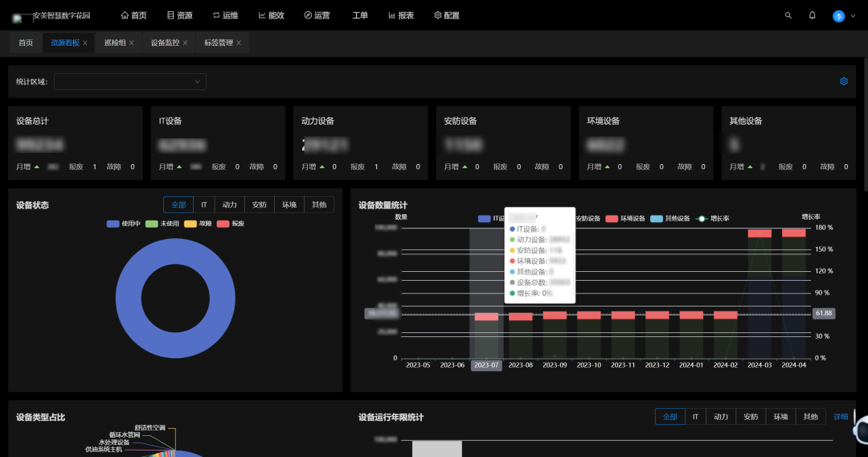The image size is (868, 457).
Task: Select 全部 in 设备运行年限统计 filter
Action: 669,417
